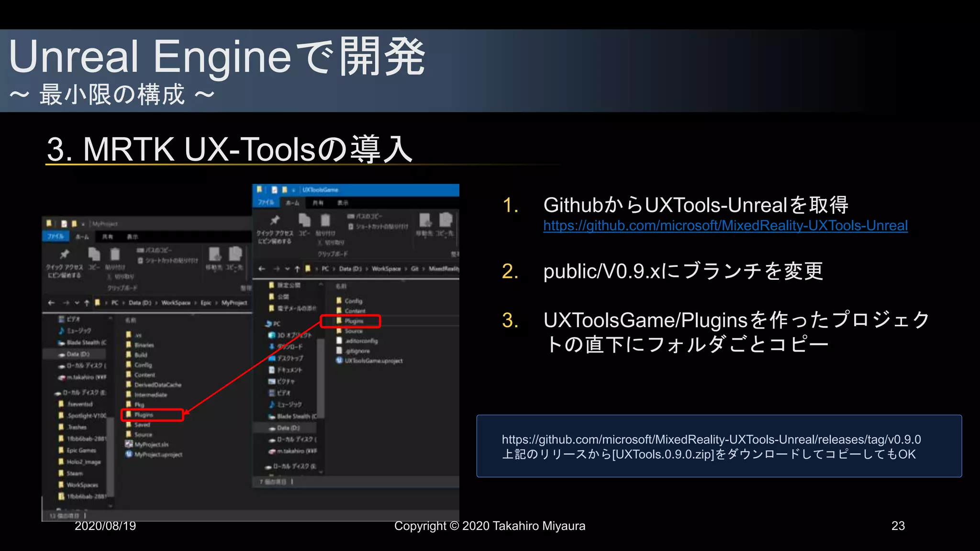Click Git breadcrumb in UXToolsGame address bar
Screen dimensions: 980x551
pos(415,269)
